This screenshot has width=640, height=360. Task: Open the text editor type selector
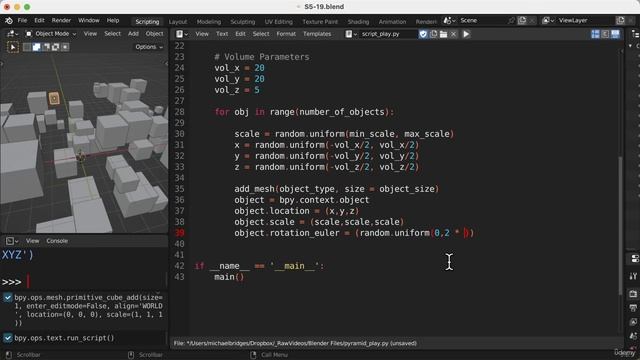click(x=182, y=34)
